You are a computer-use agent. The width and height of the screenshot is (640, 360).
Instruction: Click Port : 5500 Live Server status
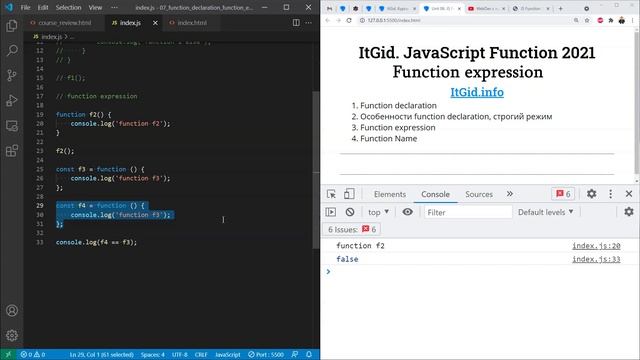(266, 354)
